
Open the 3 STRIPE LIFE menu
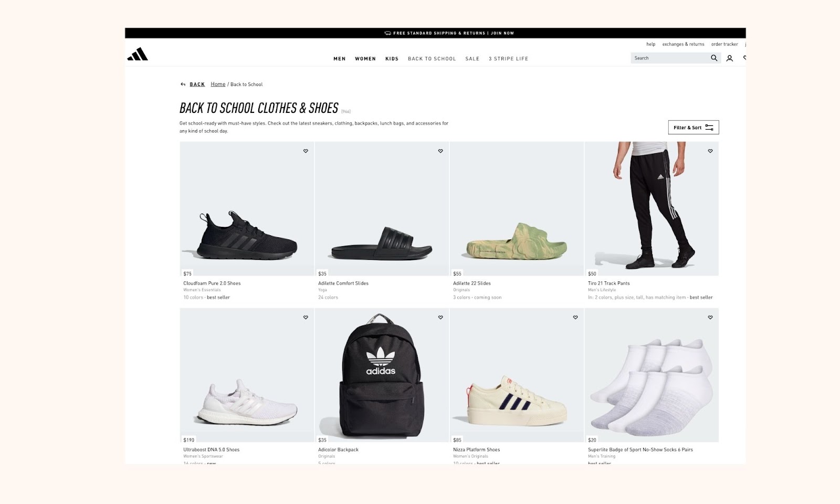[x=508, y=59]
